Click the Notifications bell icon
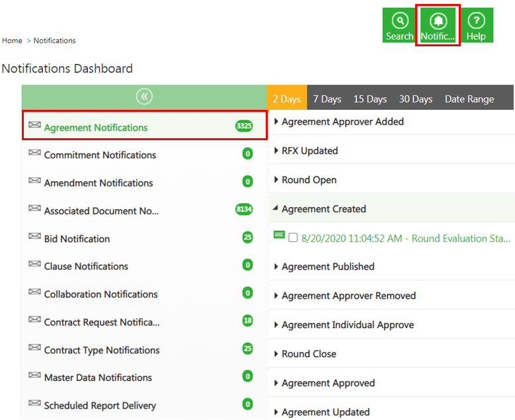Image resolution: width=515 pixels, height=420 pixels. [x=438, y=25]
